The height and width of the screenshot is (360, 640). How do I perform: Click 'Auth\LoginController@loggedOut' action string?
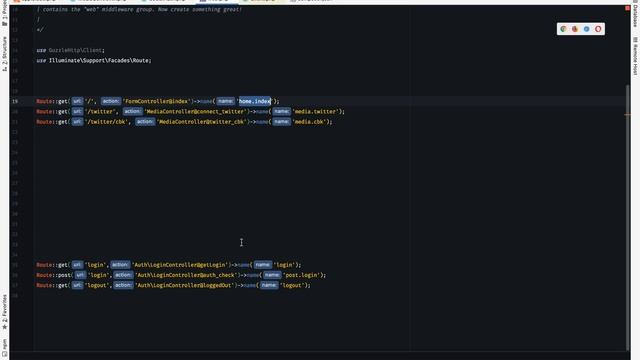pyautogui.click(x=185, y=285)
